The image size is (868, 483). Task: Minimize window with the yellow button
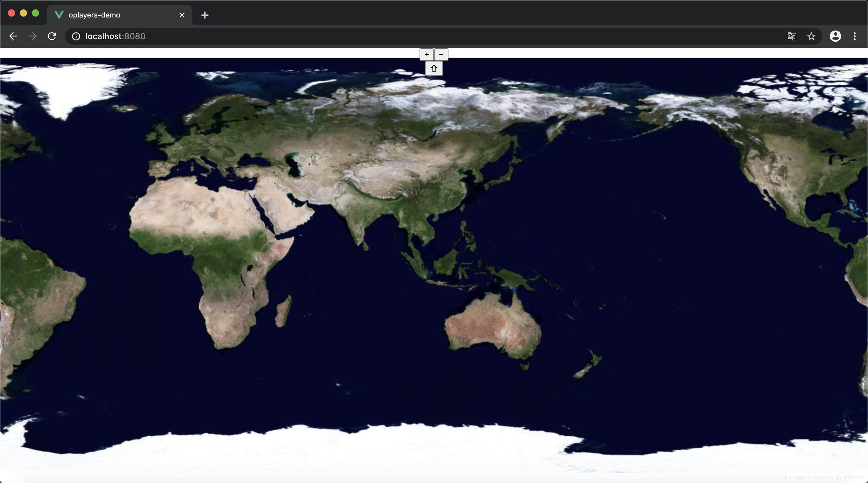tap(24, 13)
